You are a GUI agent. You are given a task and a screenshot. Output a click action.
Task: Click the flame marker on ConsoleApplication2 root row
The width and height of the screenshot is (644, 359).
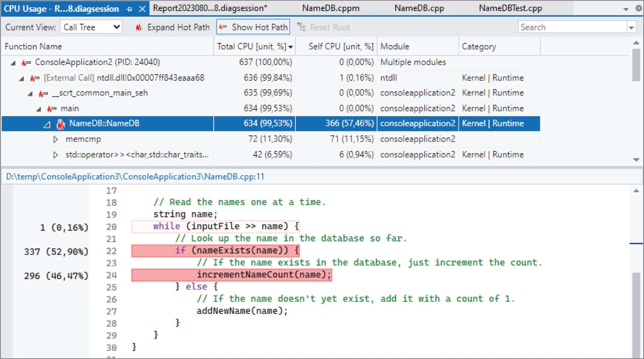coord(25,62)
